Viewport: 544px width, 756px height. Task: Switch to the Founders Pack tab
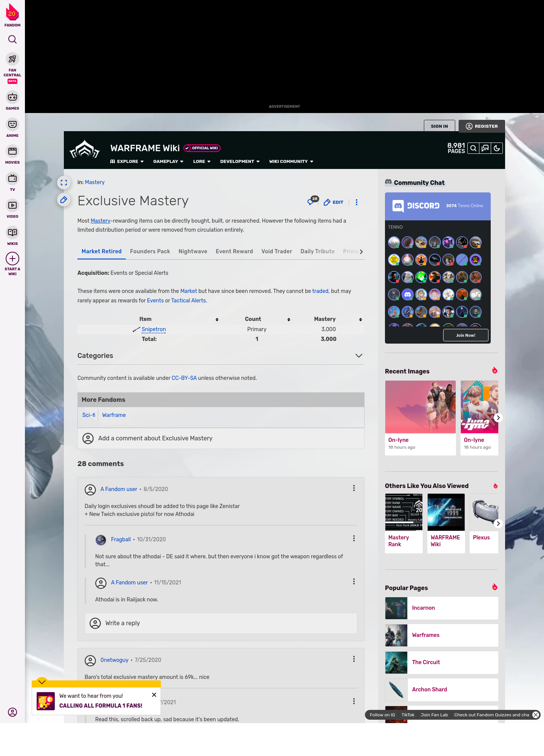[150, 251]
